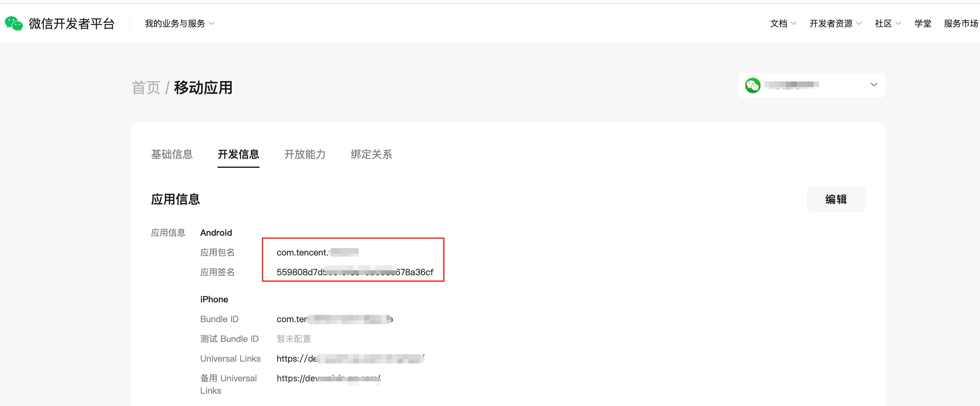Image resolution: width=980 pixels, height=406 pixels.
Task: Switch to the 开放能力 tab
Action: (305, 154)
